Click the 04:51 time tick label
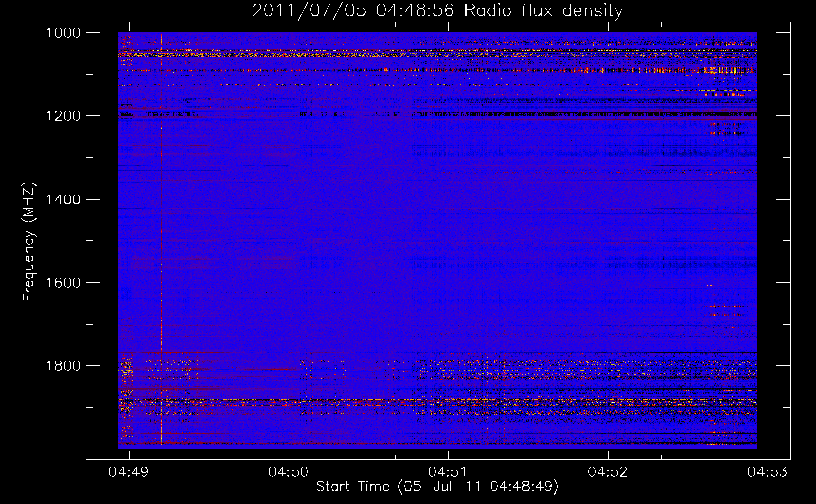816x504 pixels. click(x=448, y=472)
